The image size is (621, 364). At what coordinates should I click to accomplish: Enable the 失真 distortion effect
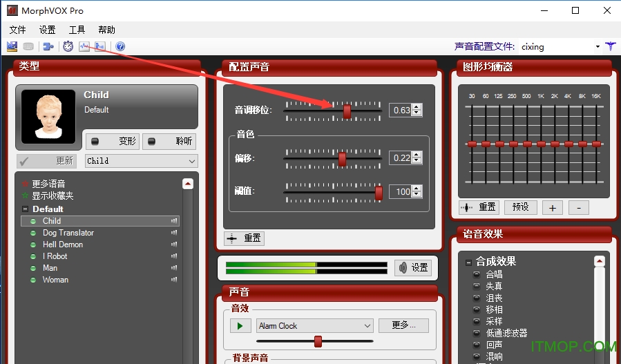click(x=477, y=286)
